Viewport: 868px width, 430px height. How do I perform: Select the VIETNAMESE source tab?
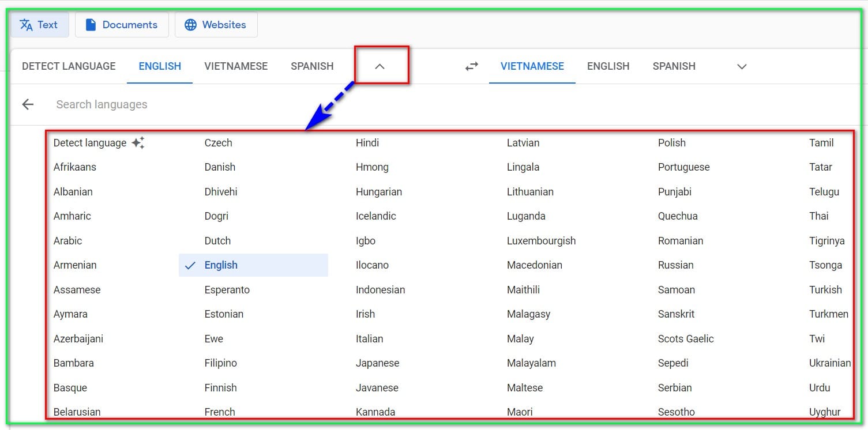coord(236,66)
